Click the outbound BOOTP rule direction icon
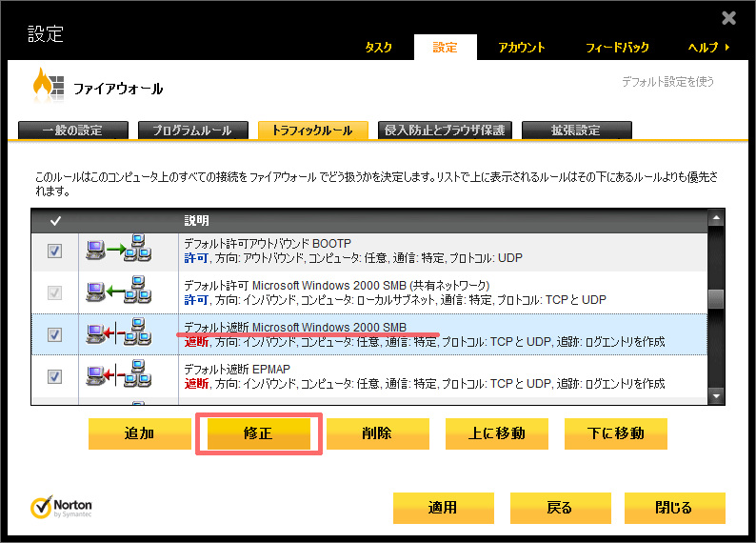Viewport: 756px width, 543px height. [119, 251]
